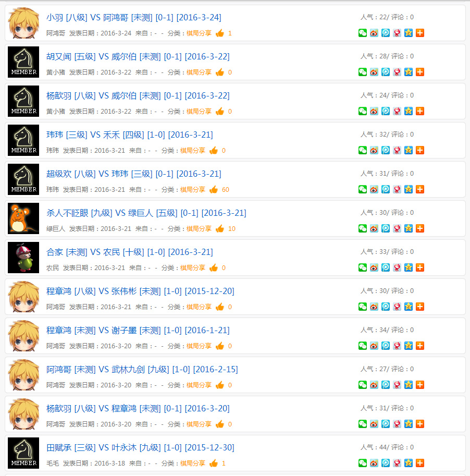Image resolution: width=470 pixels, height=476 pixels.
Task: Click MEMBER knight avatar on 玮玮 VS 禾禾
Action: point(23,140)
